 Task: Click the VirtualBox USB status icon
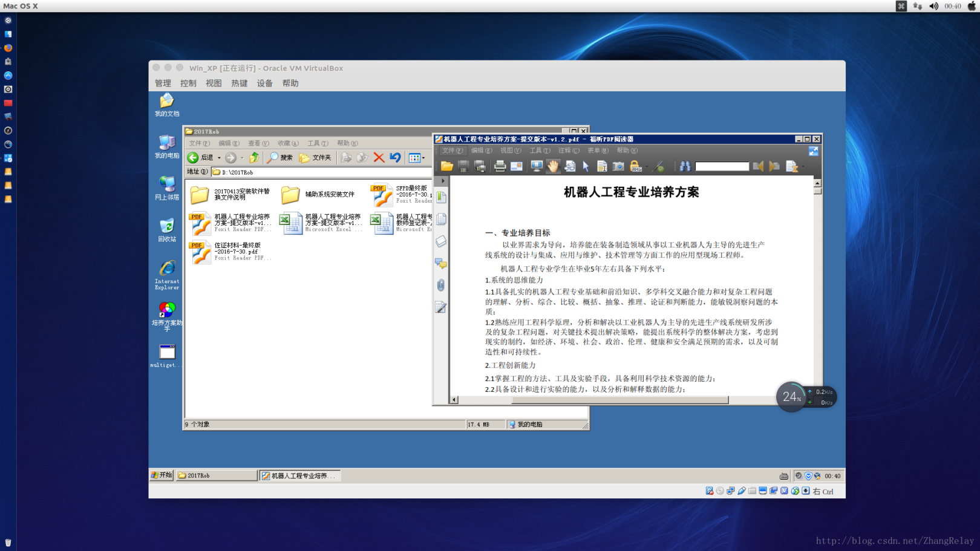click(742, 491)
